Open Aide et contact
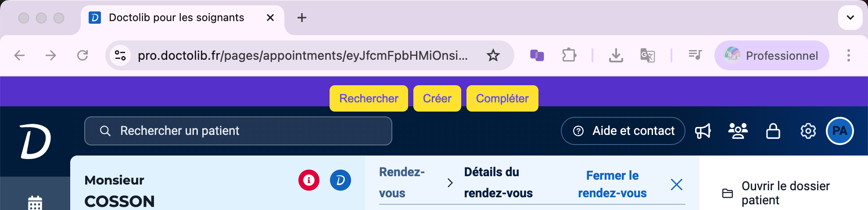 pos(623,131)
